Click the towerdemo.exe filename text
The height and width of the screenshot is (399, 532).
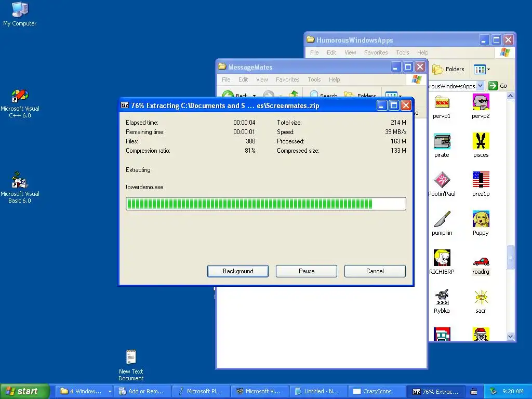144,187
